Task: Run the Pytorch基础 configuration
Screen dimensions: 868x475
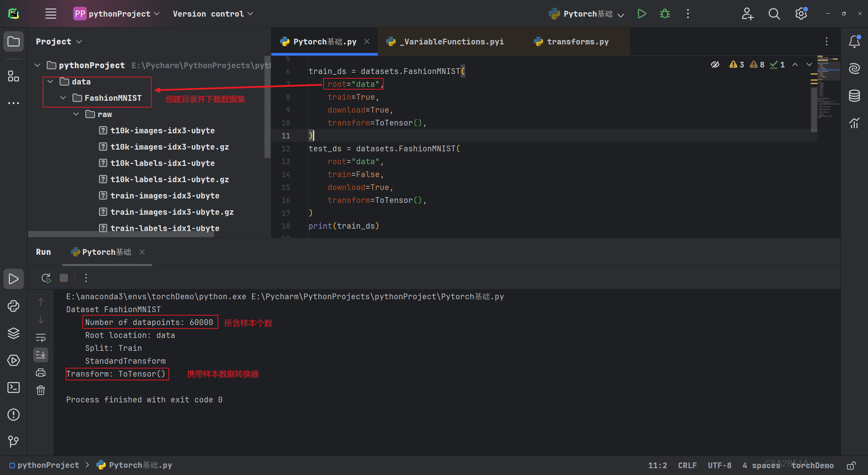Action: [x=642, y=14]
